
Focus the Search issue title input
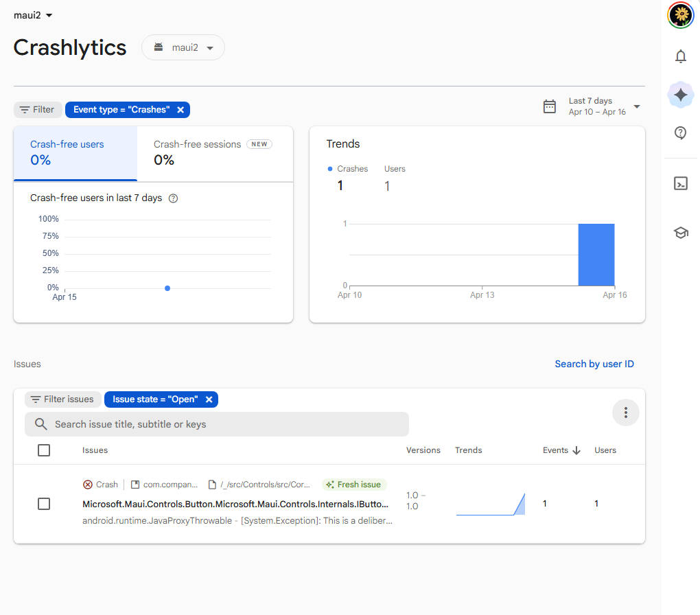(217, 424)
